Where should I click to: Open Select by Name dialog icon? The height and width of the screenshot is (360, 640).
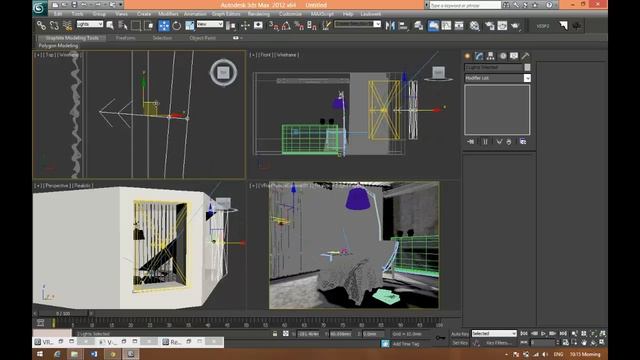point(123,25)
